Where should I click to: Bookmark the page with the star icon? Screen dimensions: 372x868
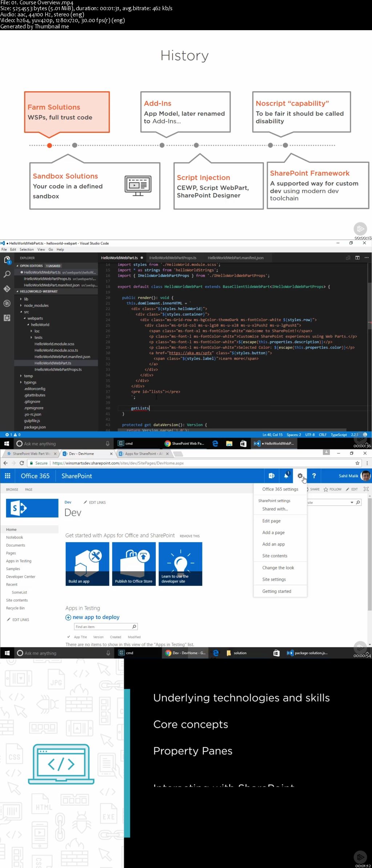(357, 463)
